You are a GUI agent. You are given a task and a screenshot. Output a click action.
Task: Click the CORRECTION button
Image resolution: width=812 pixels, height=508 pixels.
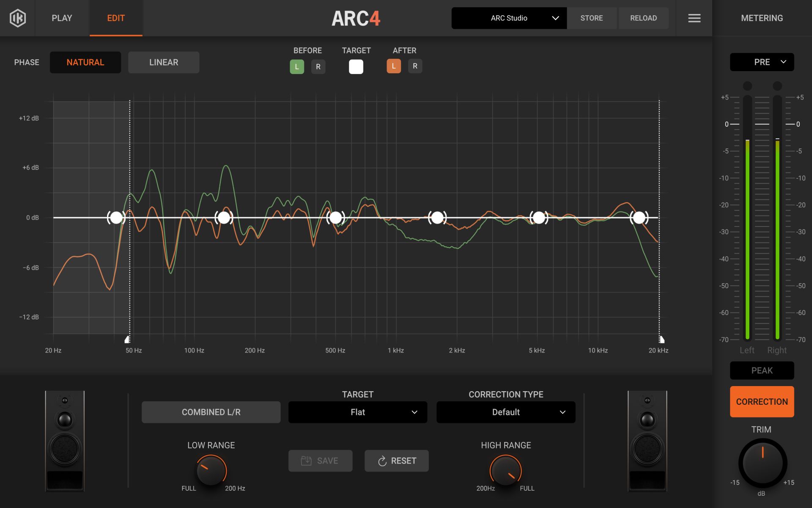761,401
